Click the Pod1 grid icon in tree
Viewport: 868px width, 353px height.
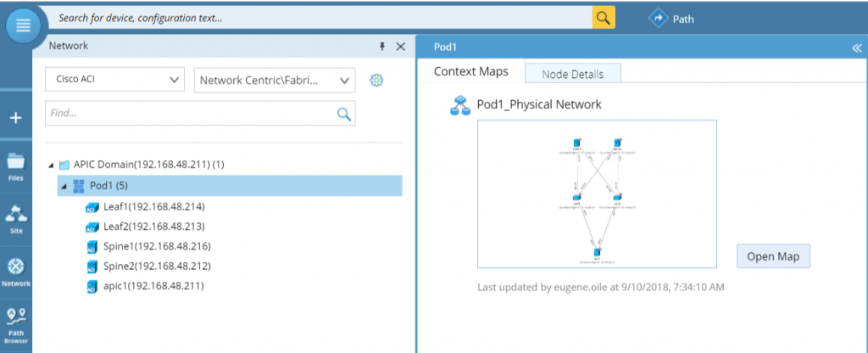[x=79, y=186]
